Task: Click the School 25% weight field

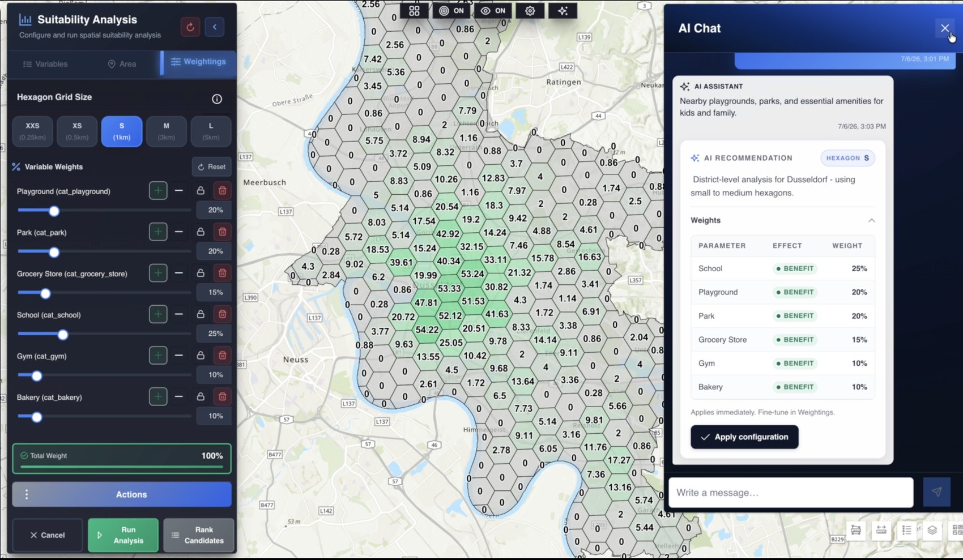Action: point(214,334)
